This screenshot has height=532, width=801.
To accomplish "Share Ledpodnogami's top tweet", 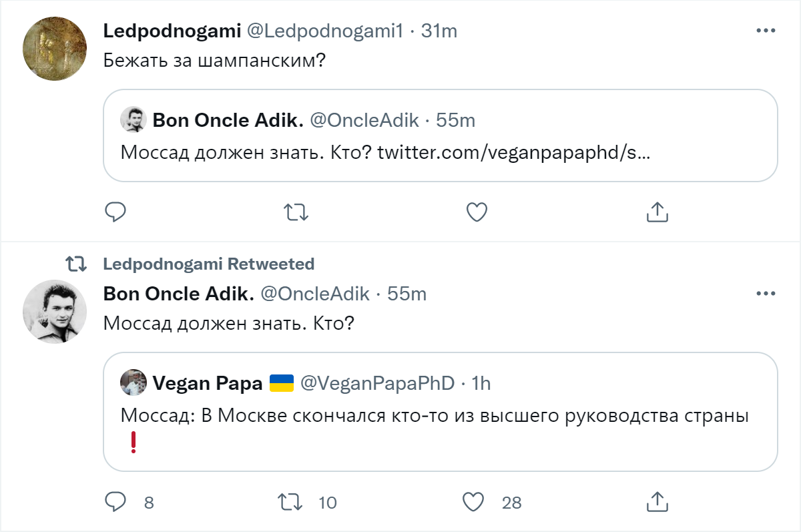I will 657,212.
